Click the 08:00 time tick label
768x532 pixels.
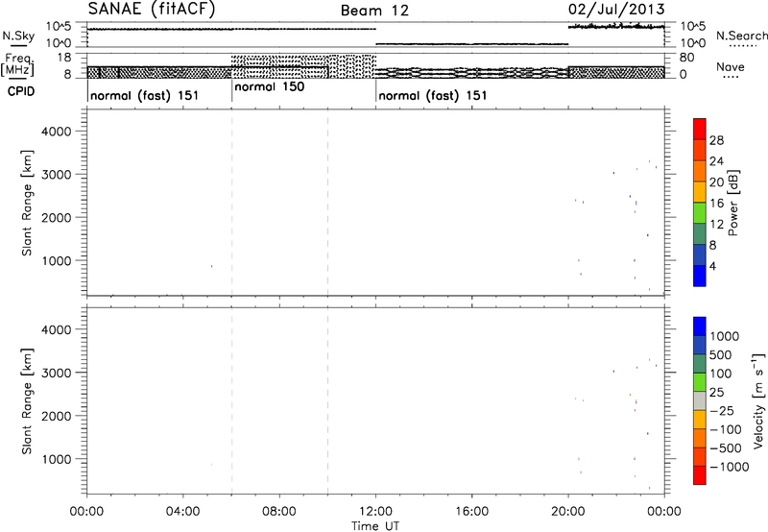279,512
